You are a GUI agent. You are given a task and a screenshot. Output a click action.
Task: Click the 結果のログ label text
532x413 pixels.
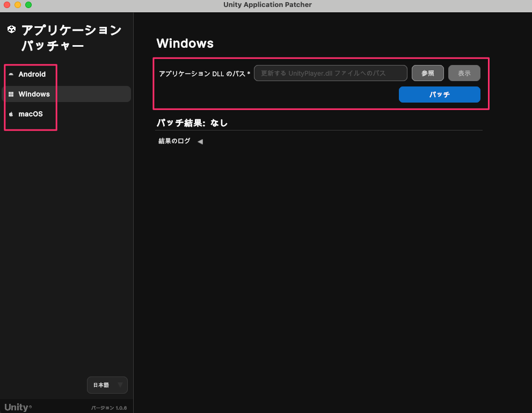coord(173,141)
